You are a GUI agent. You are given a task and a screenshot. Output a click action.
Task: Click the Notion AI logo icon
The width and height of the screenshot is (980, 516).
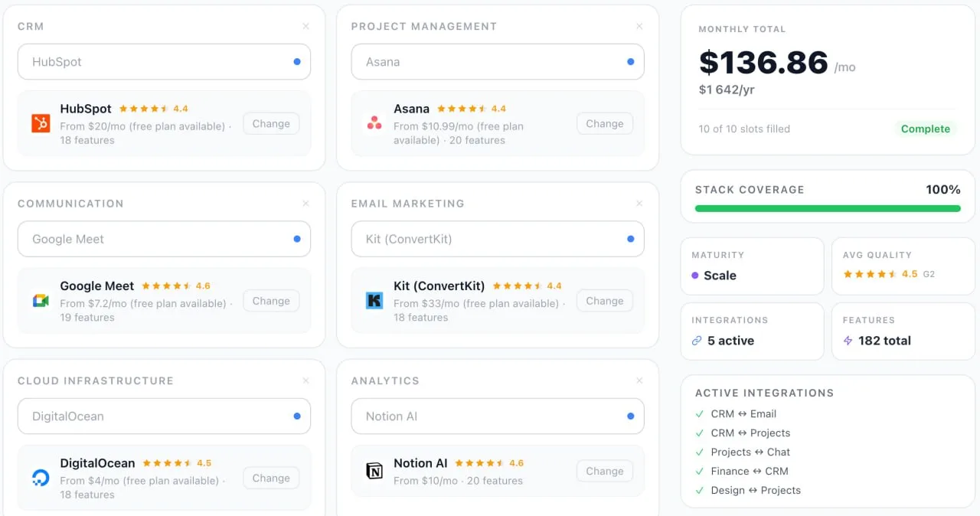(x=374, y=472)
